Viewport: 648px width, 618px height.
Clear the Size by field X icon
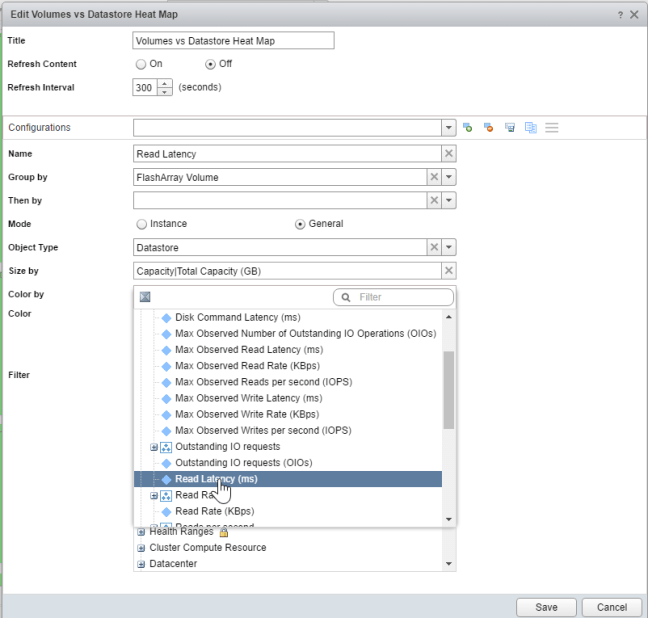click(449, 271)
